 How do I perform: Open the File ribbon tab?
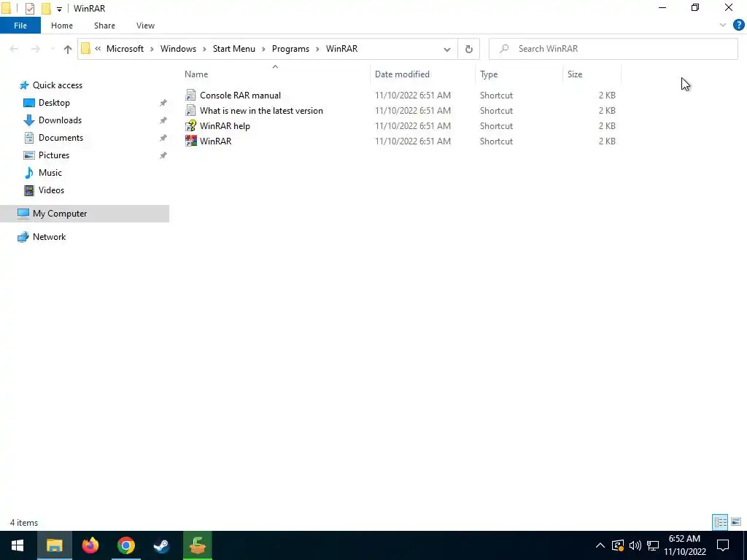tap(20, 26)
